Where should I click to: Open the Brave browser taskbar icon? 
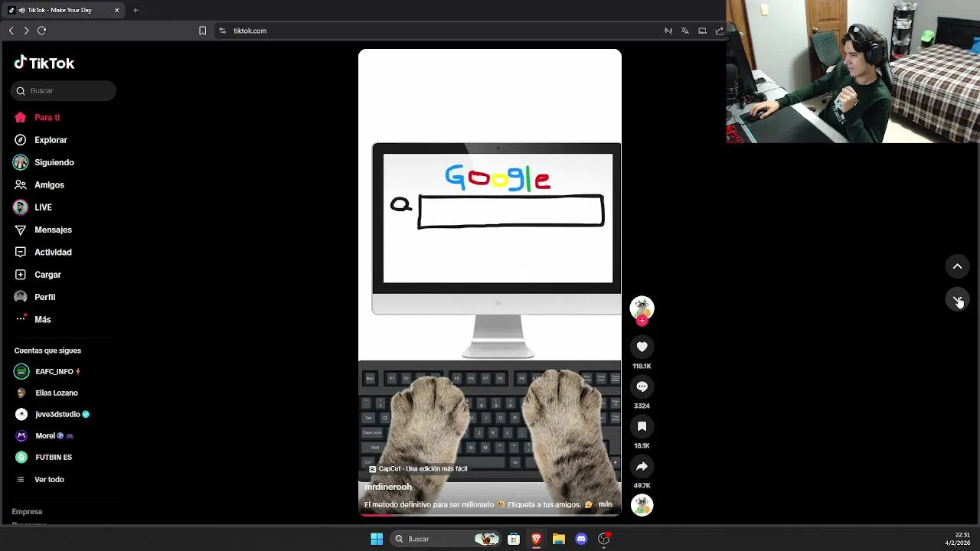537,539
